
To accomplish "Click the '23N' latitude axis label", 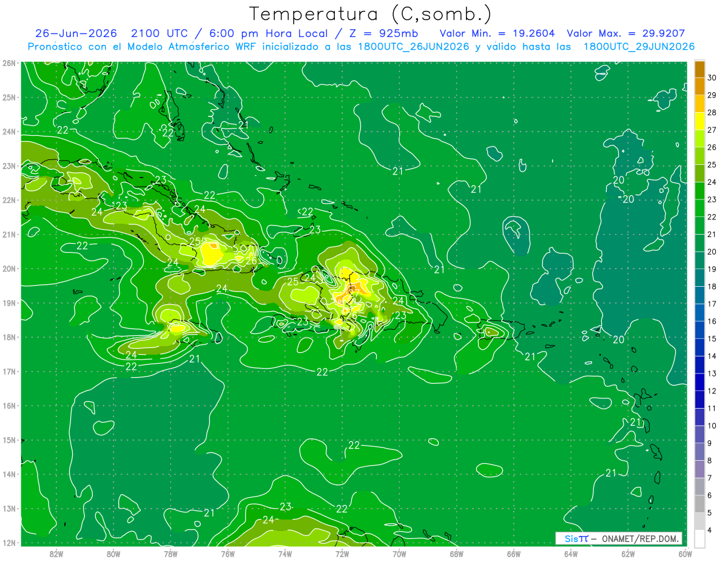I will [9, 166].
